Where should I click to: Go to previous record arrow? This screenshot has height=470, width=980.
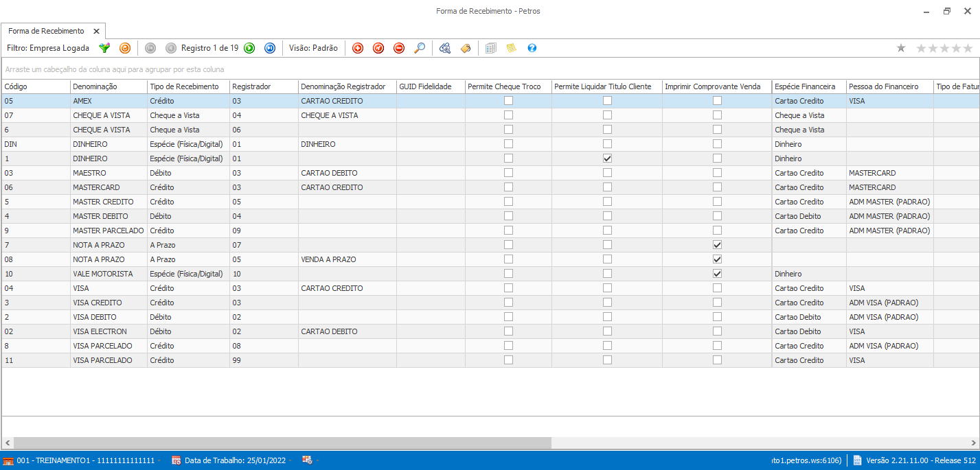tap(171, 48)
